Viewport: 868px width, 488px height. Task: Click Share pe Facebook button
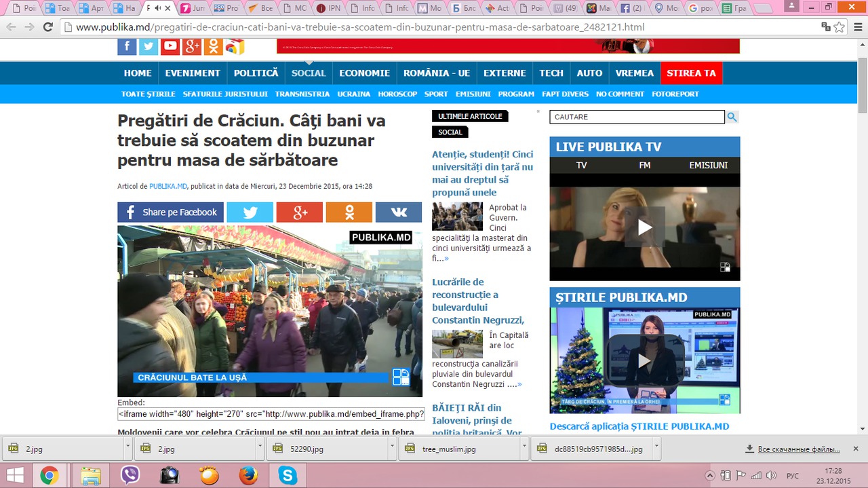tap(170, 212)
